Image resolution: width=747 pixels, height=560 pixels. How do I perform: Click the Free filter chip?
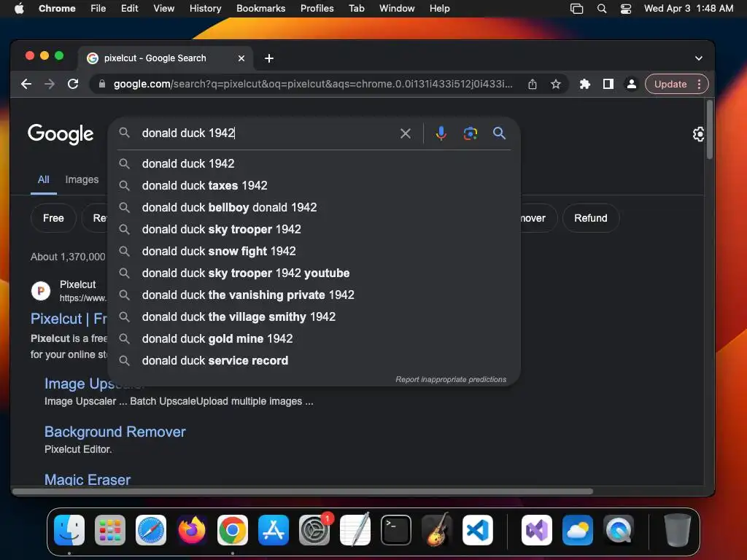point(53,218)
